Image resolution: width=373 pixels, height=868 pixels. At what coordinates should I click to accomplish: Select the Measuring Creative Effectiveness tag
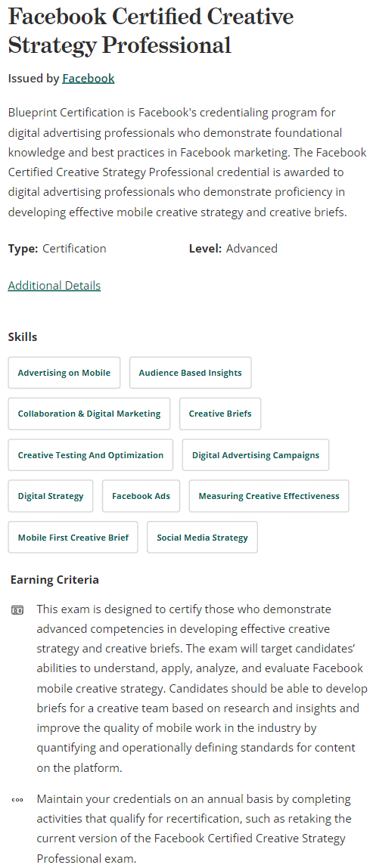[269, 496]
